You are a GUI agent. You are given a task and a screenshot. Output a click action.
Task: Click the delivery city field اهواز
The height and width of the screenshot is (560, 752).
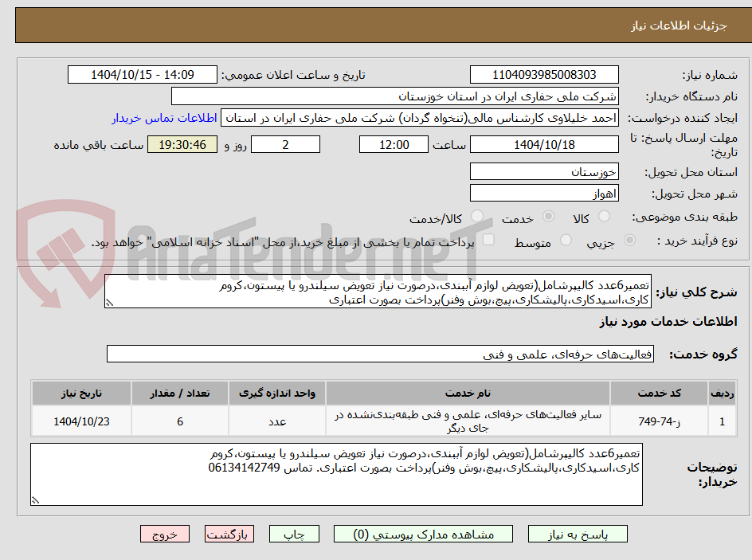click(544, 194)
